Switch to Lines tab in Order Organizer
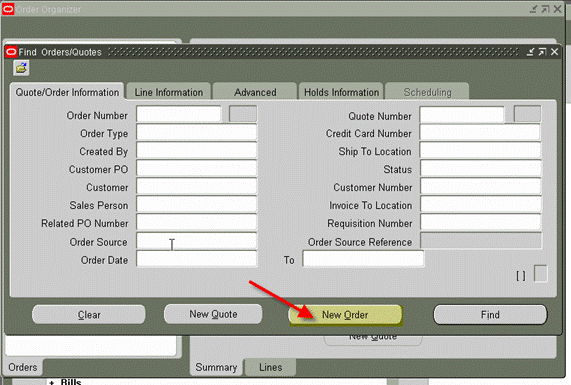The width and height of the screenshot is (571, 385). point(270,367)
